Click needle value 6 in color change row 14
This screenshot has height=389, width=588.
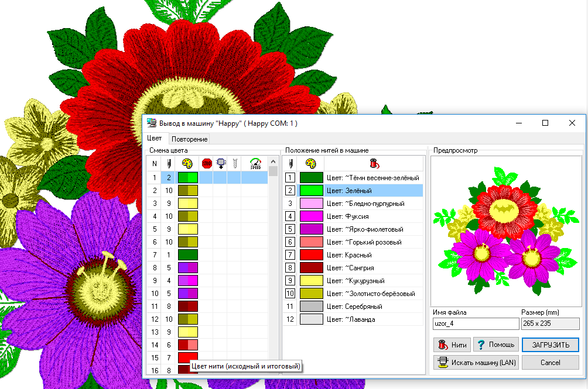pyautogui.click(x=169, y=345)
